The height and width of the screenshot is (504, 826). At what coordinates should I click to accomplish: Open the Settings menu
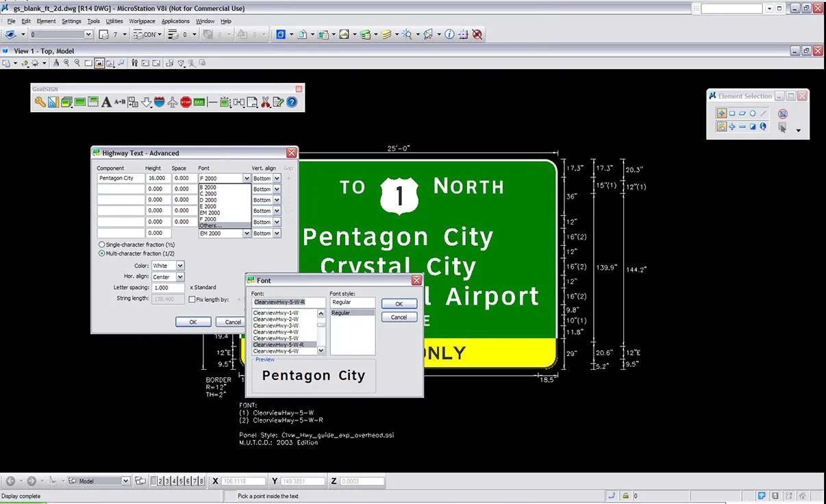pos(72,21)
